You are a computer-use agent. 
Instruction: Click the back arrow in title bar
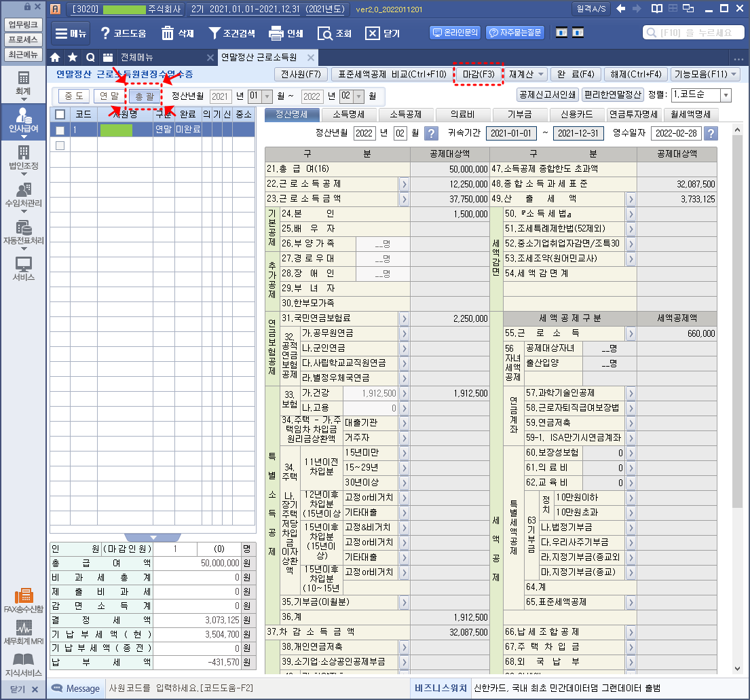point(621,9)
